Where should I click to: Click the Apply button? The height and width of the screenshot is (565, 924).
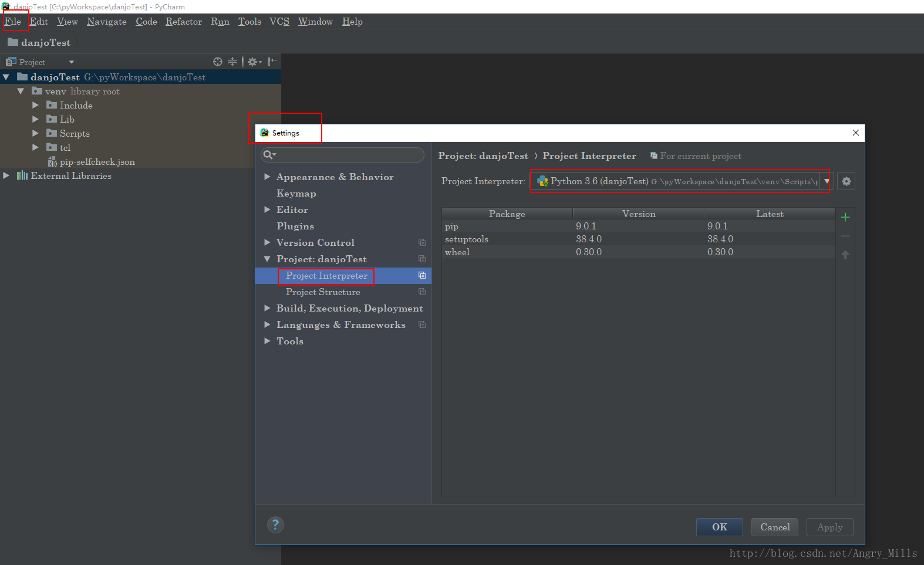click(x=830, y=527)
